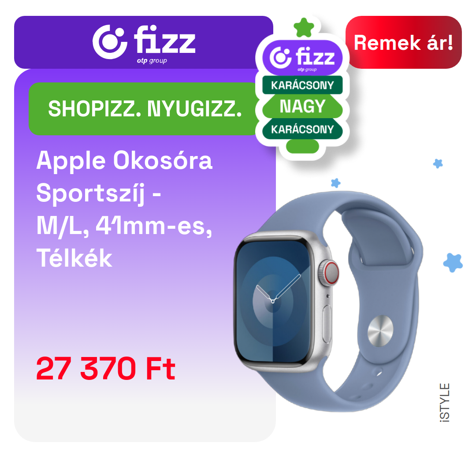Click the 27 370 Ft price
The height and width of the screenshot is (476, 476).
coord(106,368)
